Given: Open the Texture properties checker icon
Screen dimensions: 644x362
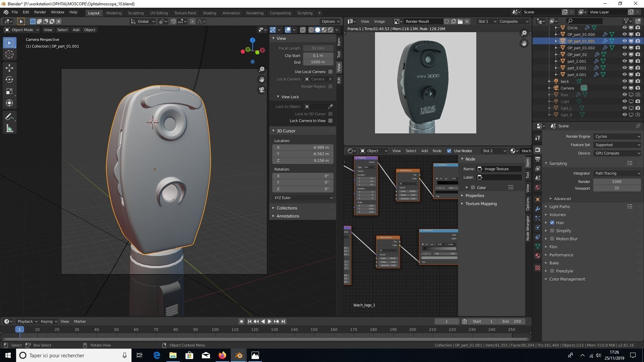Looking at the screenshot, I should click(x=538, y=268).
